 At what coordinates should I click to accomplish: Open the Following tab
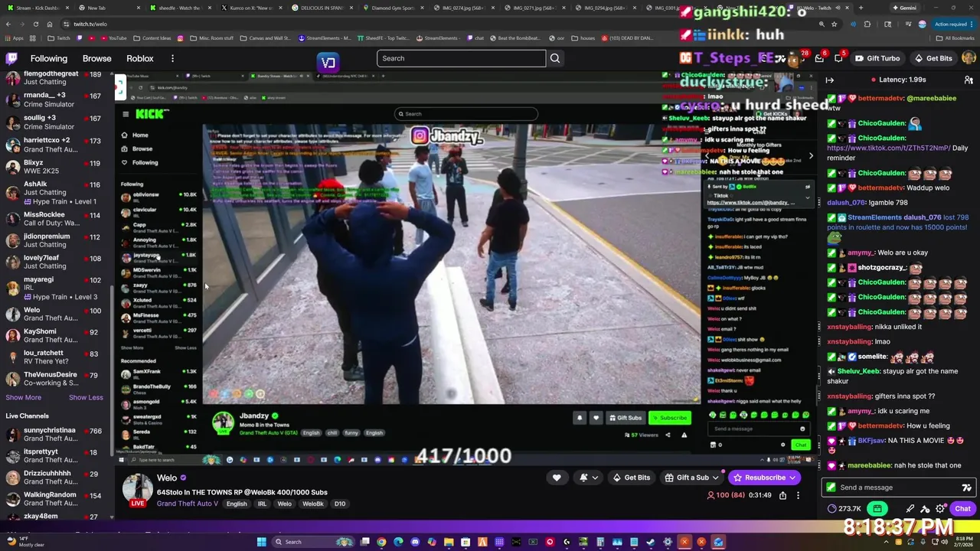(x=49, y=58)
